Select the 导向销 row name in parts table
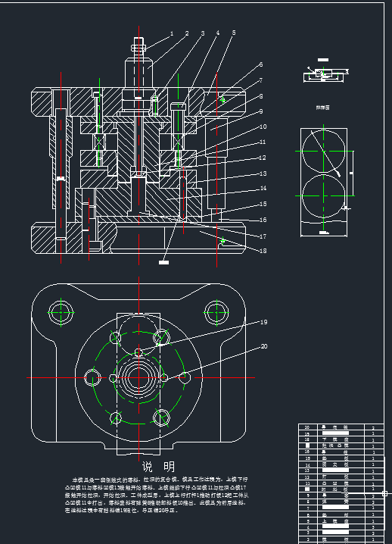The image size is (392, 544). [334, 427]
